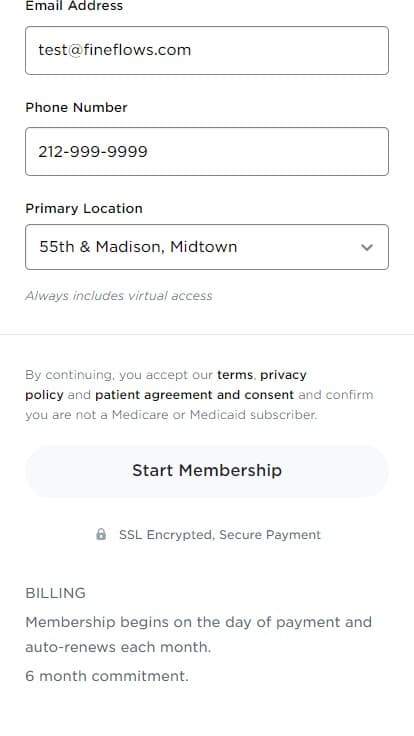The image size is (414, 736).
Task: Open the privacy policy link
Action: [x=283, y=375]
